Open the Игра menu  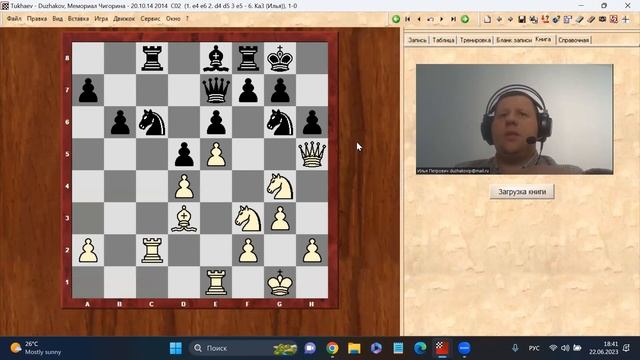(x=101, y=18)
